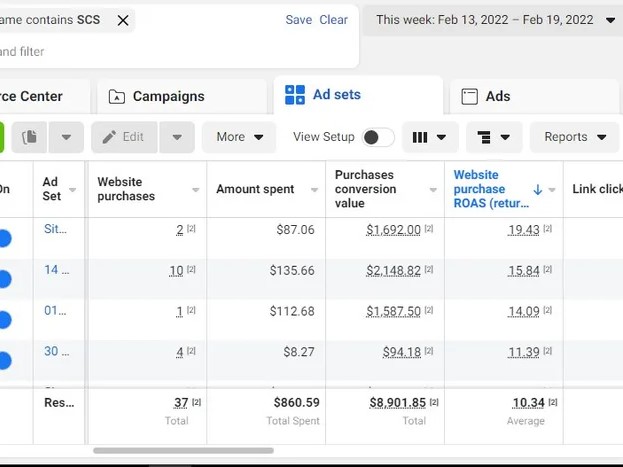Save the current filter

tap(299, 20)
